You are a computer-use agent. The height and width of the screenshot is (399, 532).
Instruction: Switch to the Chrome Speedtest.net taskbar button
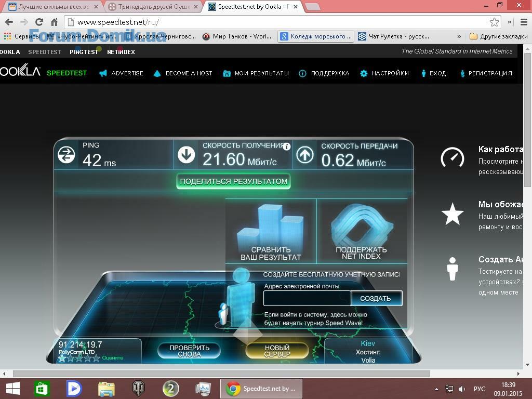(261, 389)
